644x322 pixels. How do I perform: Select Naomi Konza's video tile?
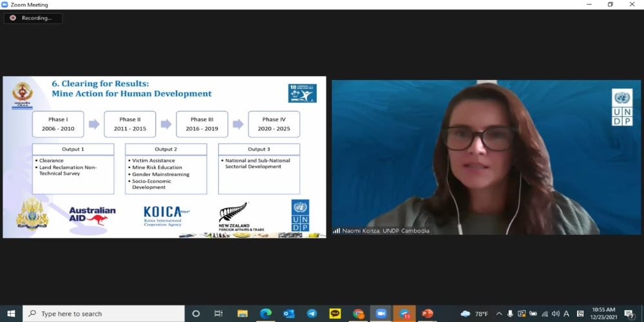(x=486, y=157)
